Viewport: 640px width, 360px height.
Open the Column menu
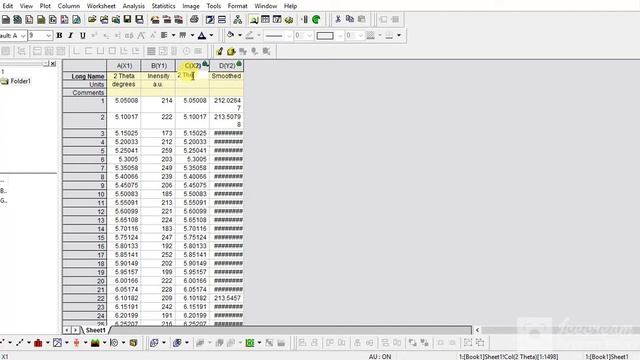coord(69,6)
